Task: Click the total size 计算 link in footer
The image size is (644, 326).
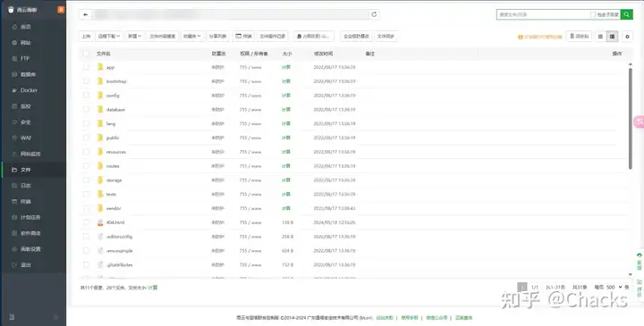Action: (153, 288)
